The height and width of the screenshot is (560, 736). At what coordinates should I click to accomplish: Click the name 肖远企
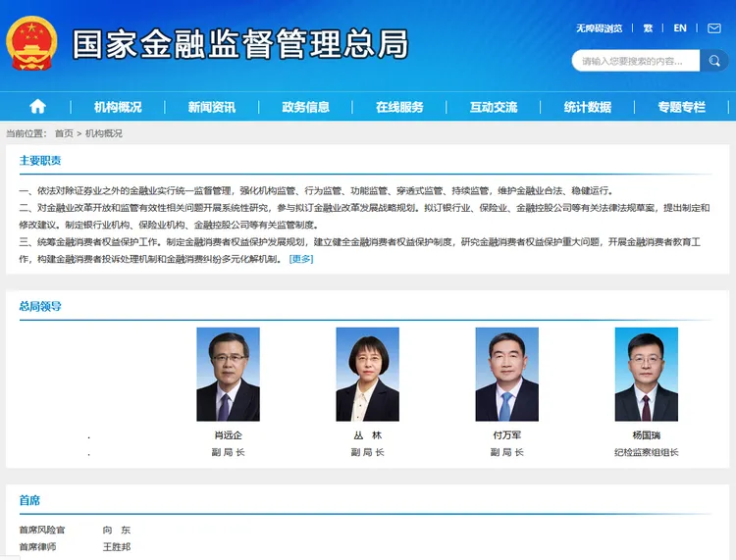pyautogui.click(x=228, y=435)
